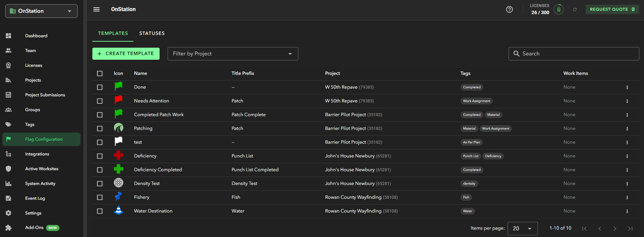Screen dimensions: 644x237
Task: Switch to the Statuses tab
Action: point(152,33)
